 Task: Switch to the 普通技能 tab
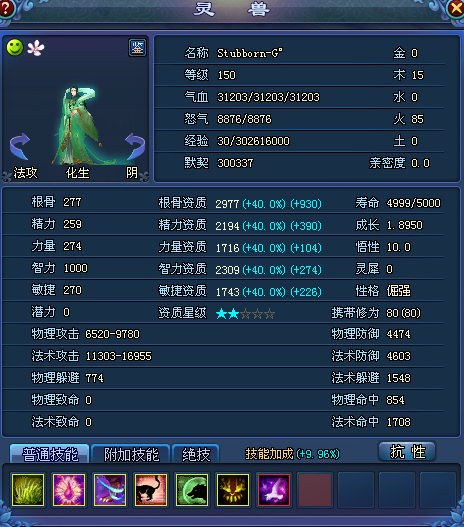pyautogui.click(x=50, y=454)
